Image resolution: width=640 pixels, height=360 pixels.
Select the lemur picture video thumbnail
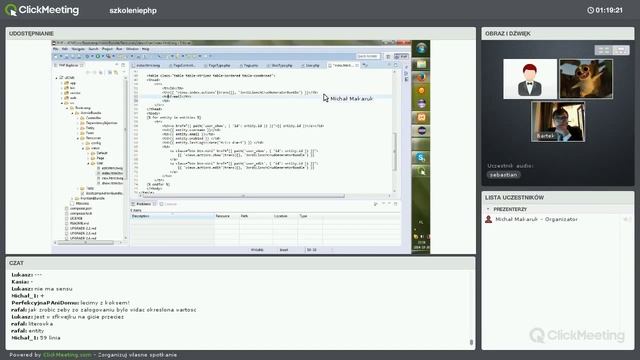(x=586, y=79)
